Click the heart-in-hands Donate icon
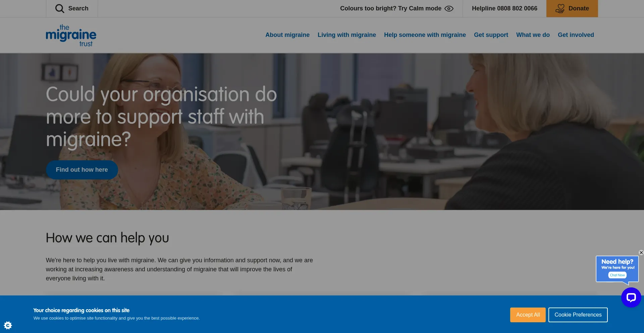Image resolution: width=644 pixels, height=333 pixels. click(560, 8)
